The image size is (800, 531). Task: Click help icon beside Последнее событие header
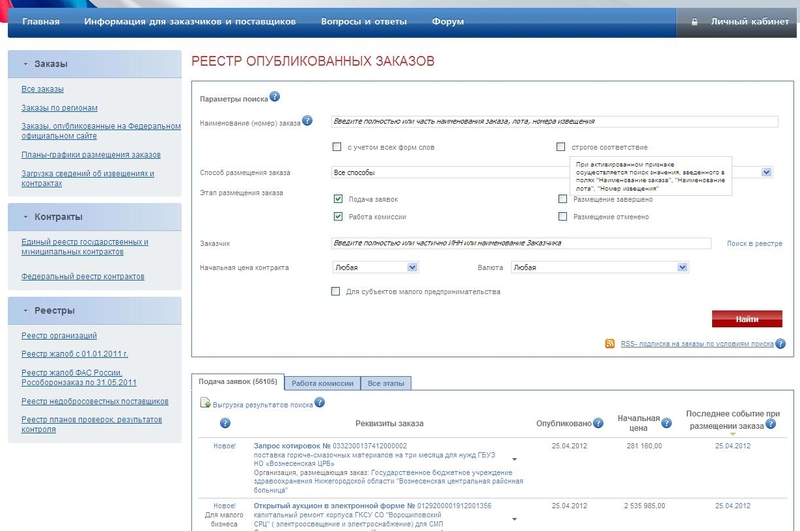pos(770,424)
